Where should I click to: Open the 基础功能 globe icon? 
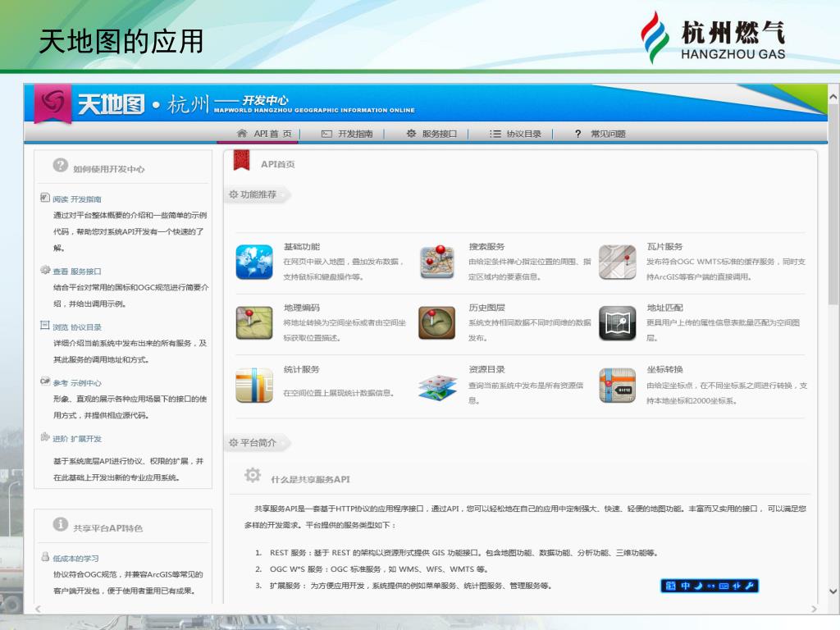tap(254, 262)
